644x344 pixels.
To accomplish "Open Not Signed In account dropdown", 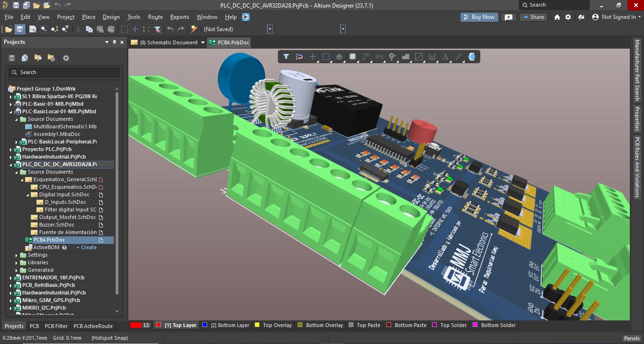I will click(616, 17).
